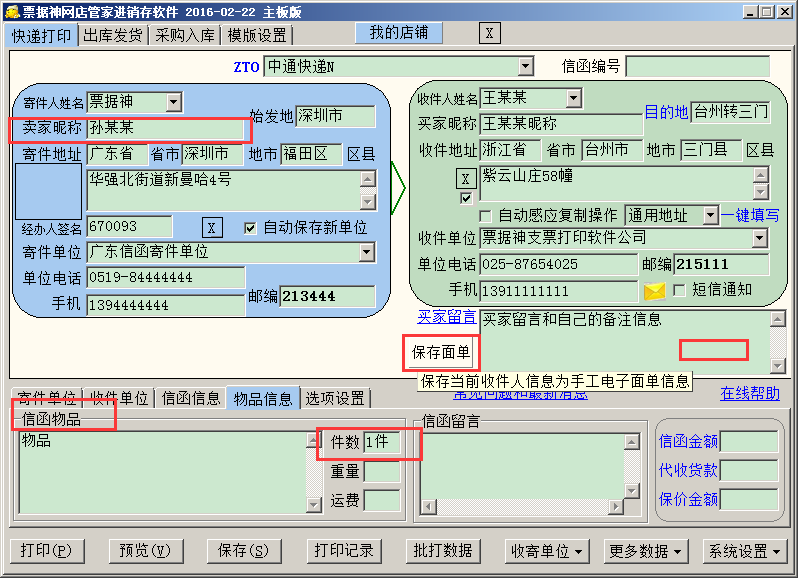Click the down arrow of 买家留言 scrollbar

coord(778,365)
